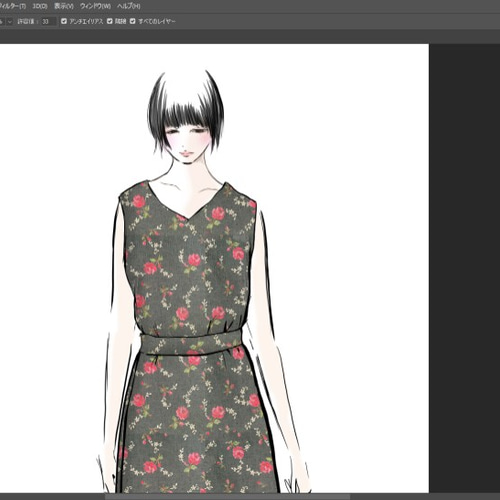Disable the すべてのレイヤー checkbox
The width and height of the screenshot is (500, 500).
(x=133, y=21)
